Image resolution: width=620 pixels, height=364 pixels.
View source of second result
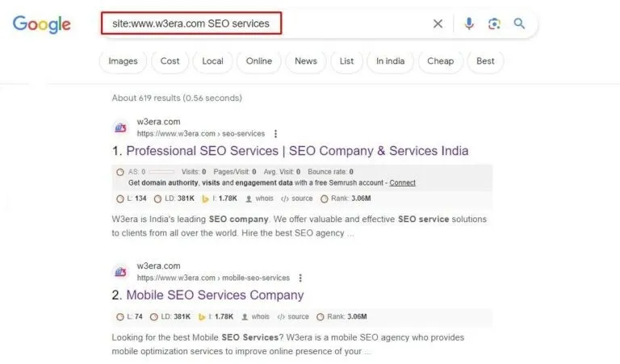pos(293,316)
